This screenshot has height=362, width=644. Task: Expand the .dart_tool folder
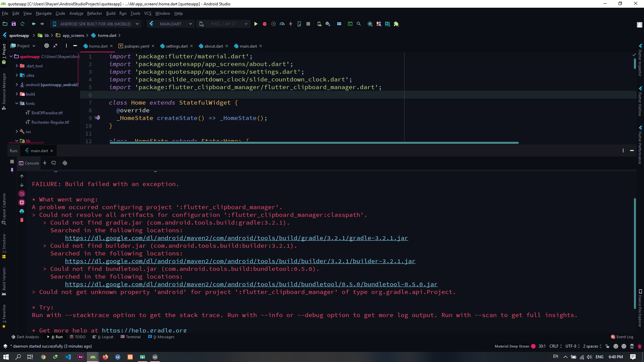(17, 66)
